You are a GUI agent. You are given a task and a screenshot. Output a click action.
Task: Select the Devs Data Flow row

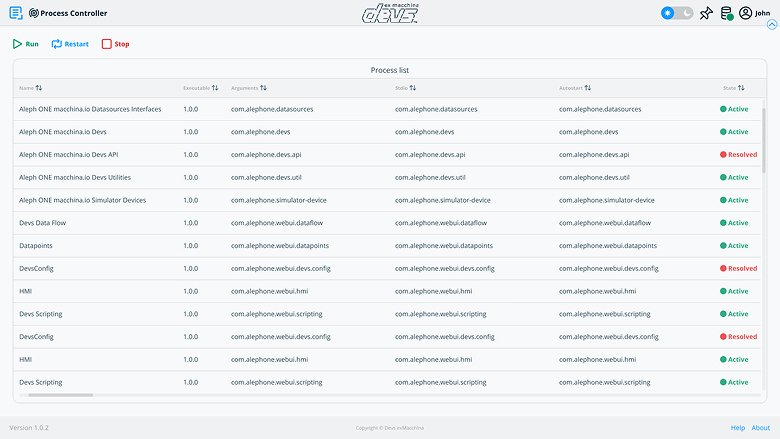[44, 223]
